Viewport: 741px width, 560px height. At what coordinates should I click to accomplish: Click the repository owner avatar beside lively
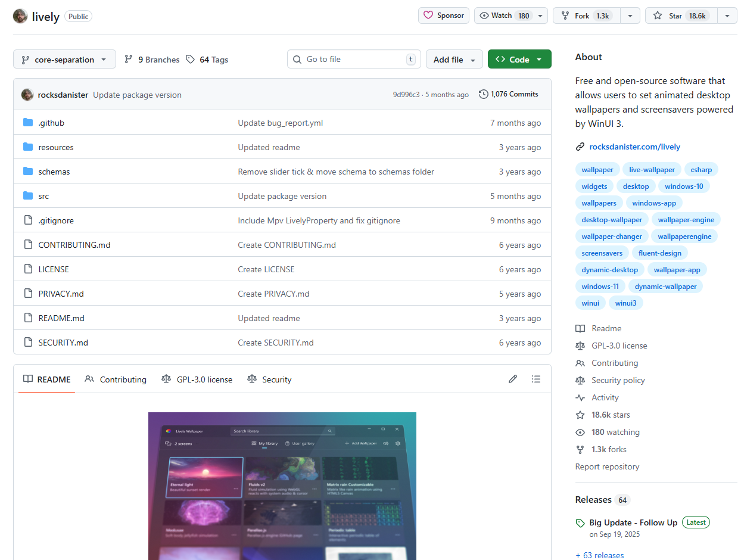coord(20,16)
